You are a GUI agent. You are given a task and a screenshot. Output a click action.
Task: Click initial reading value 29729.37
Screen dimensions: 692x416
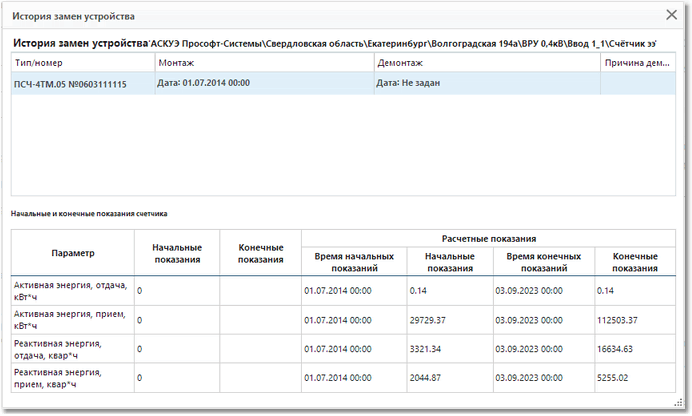tap(427, 320)
